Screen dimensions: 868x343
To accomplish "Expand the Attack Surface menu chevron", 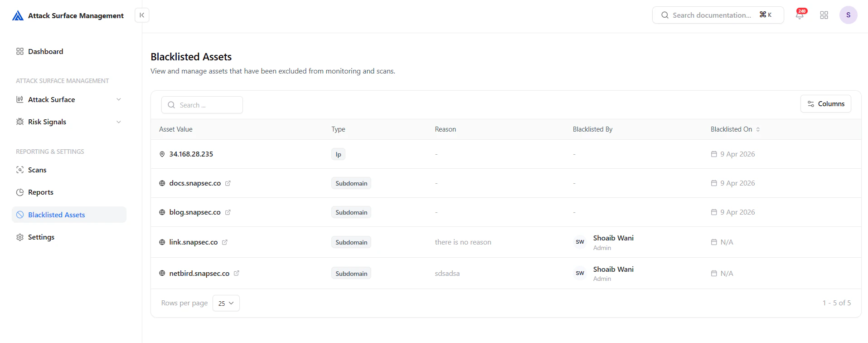I will pyautogui.click(x=119, y=99).
